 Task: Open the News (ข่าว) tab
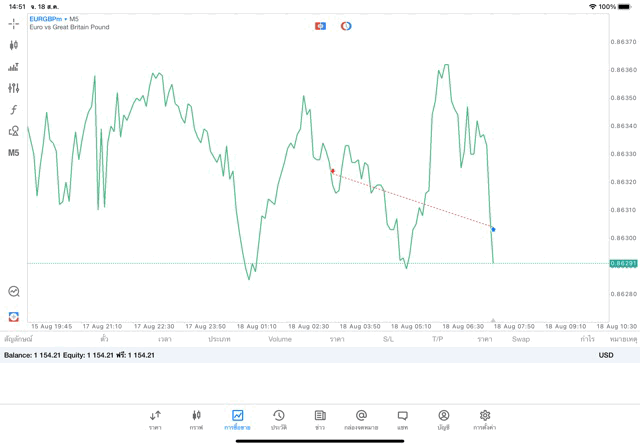coord(320,419)
